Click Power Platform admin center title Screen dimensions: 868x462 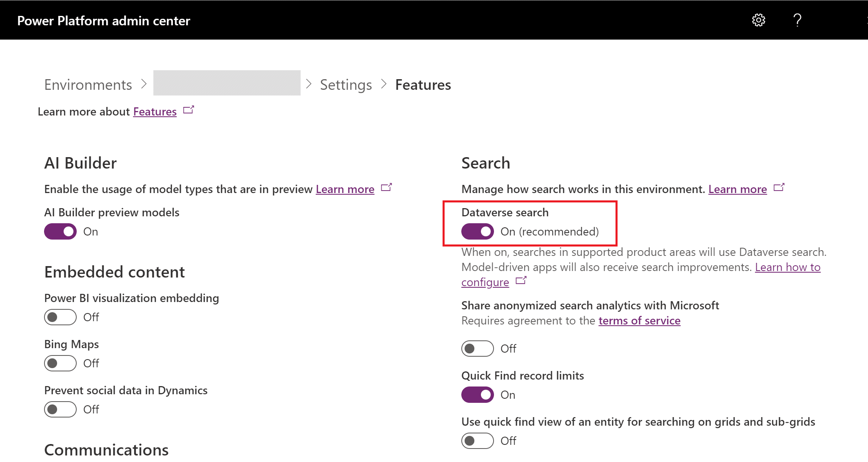[x=104, y=20]
